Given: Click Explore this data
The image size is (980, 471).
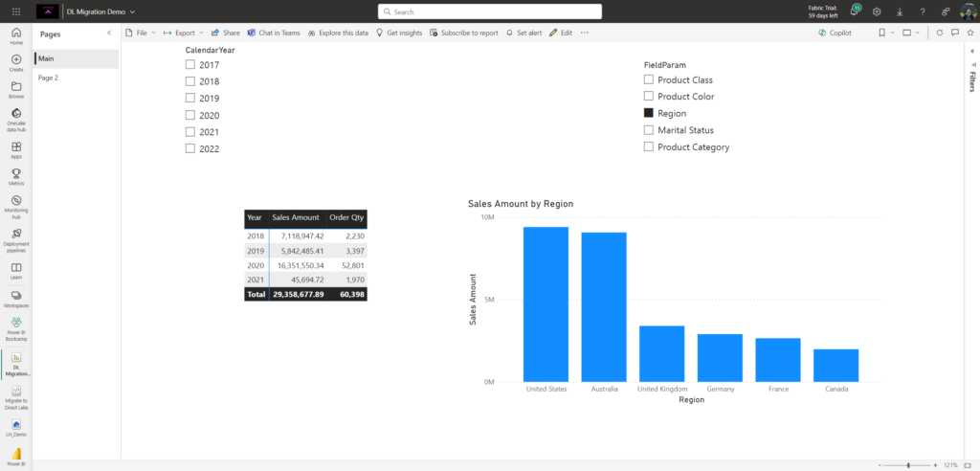Looking at the screenshot, I should [x=338, y=33].
